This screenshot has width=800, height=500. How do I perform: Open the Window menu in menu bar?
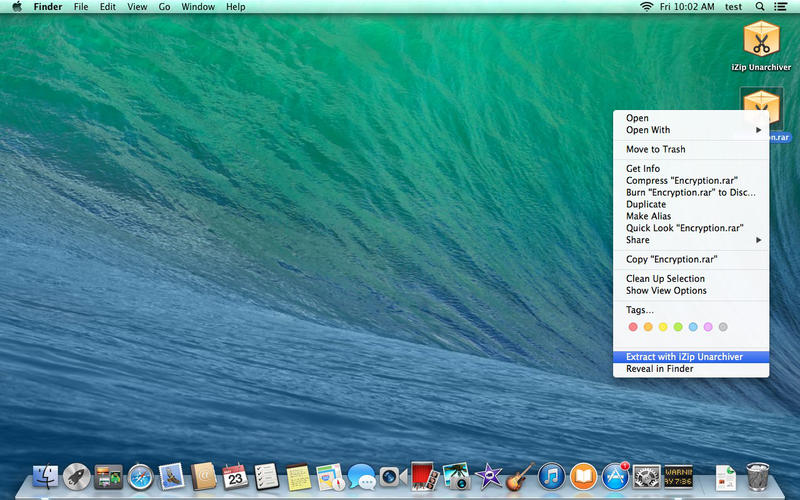tap(198, 7)
